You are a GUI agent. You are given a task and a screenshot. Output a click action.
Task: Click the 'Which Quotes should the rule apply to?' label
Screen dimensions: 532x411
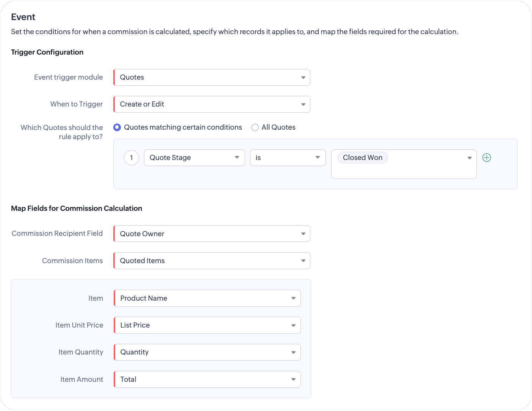point(62,132)
